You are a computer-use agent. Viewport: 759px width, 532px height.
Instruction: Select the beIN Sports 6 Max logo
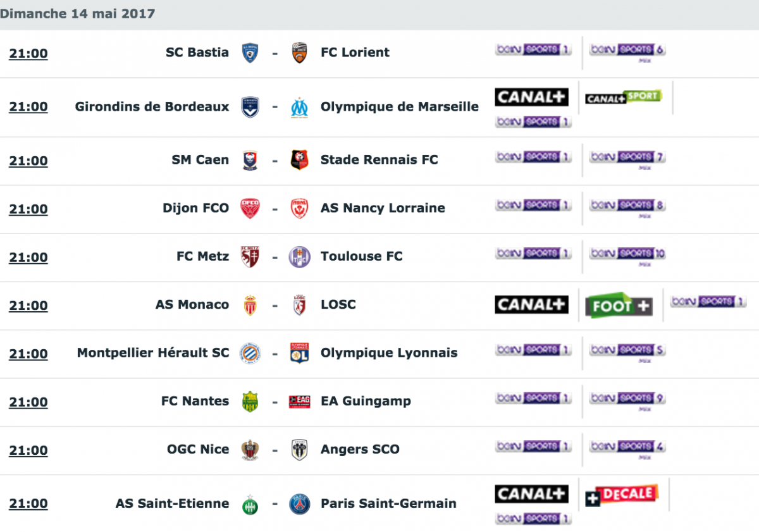[x=627, y=51]
